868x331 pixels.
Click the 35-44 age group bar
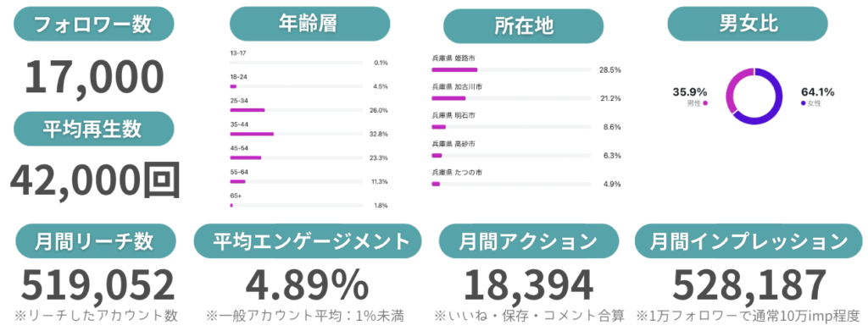296,134
